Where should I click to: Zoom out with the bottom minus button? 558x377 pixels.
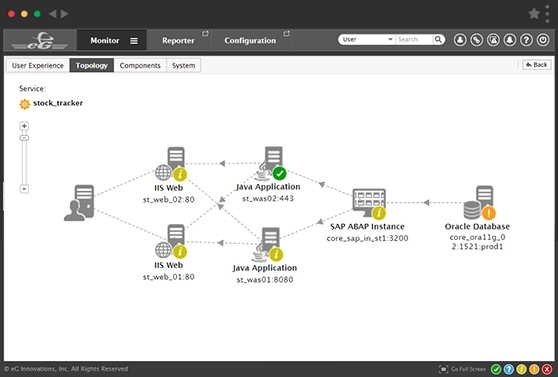tap(24, 189)
